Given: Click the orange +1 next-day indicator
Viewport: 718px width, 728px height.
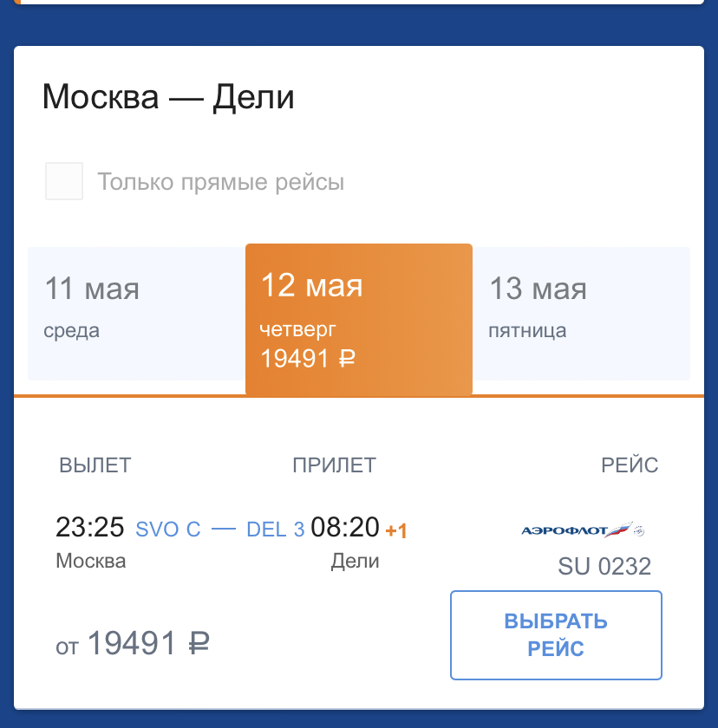Looking at the screenshot, I should pos(396,530).
